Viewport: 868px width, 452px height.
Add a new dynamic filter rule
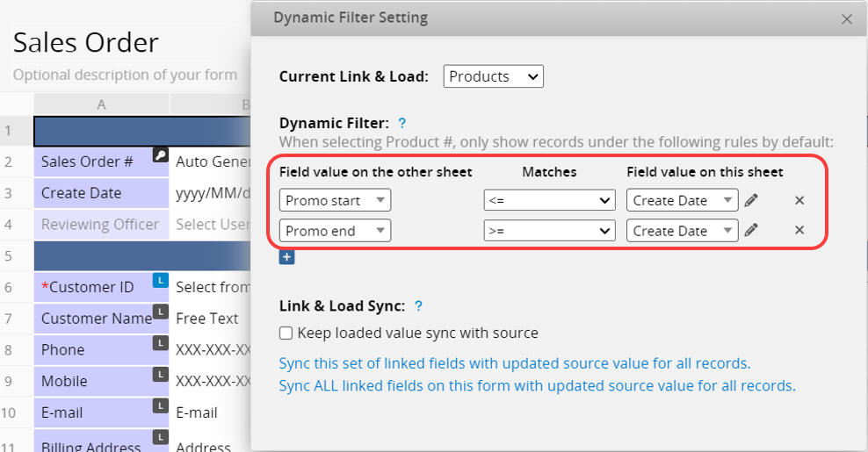coord(287,257)
